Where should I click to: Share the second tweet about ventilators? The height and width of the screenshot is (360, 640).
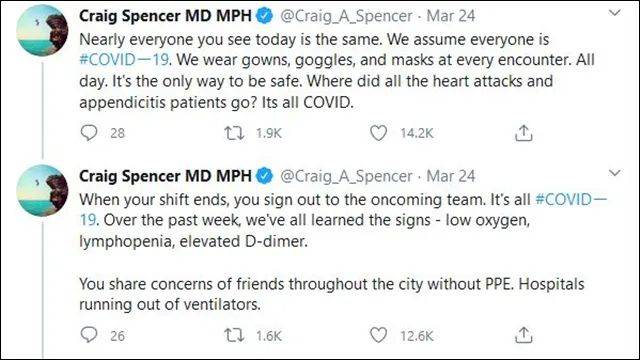[x=524, y=335]
